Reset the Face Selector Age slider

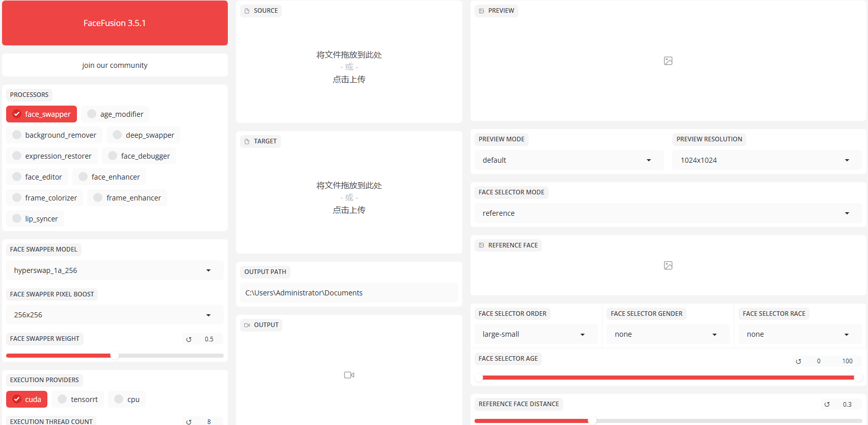click(799, 361)
